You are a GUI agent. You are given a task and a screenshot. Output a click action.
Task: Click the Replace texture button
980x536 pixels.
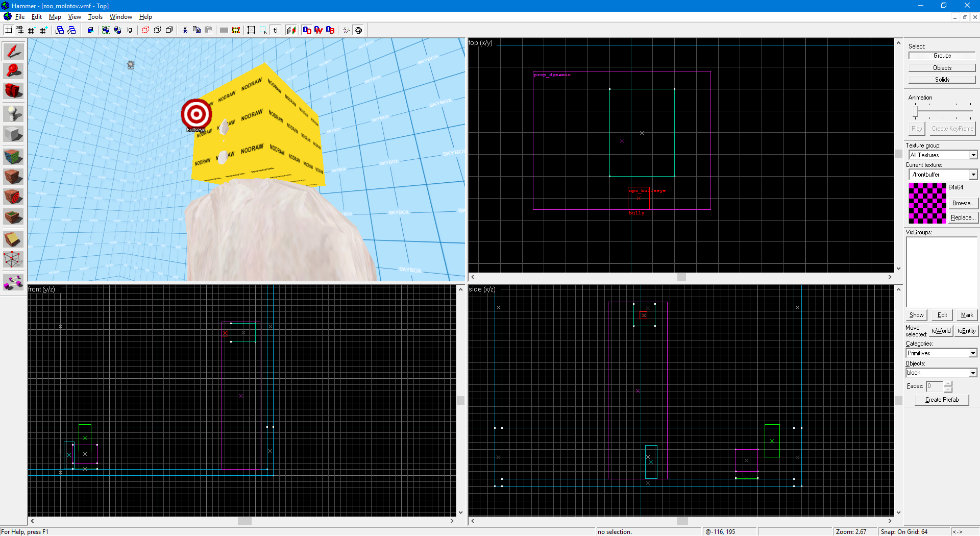coord(963,217)
